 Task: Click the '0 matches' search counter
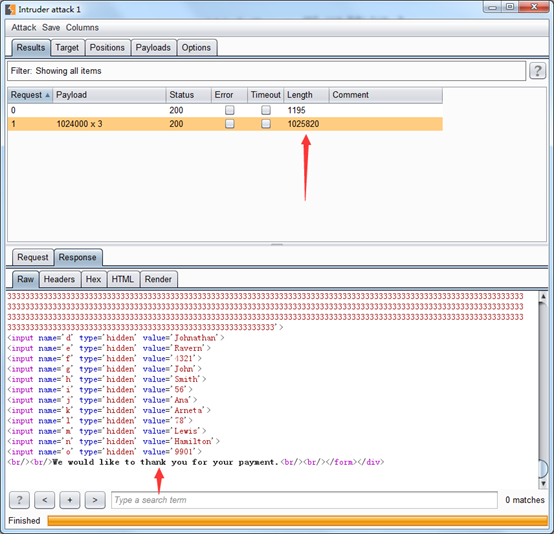525,500
